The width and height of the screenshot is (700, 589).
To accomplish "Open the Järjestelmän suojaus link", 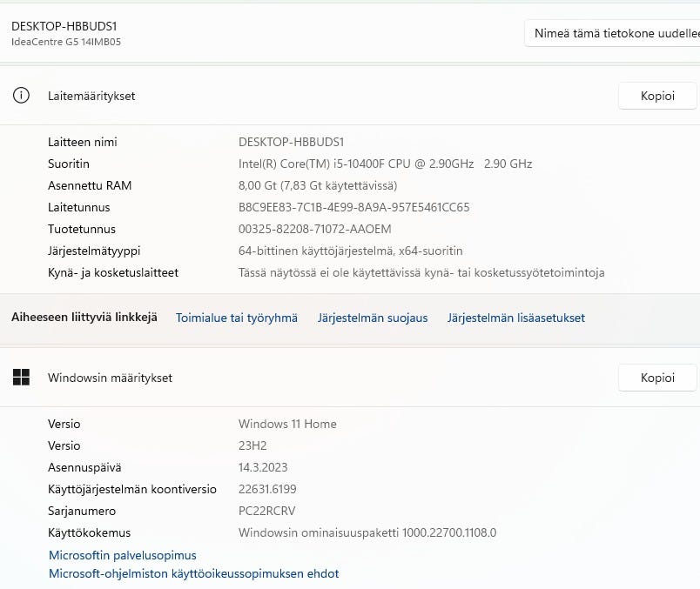I will tap(373, 318).
